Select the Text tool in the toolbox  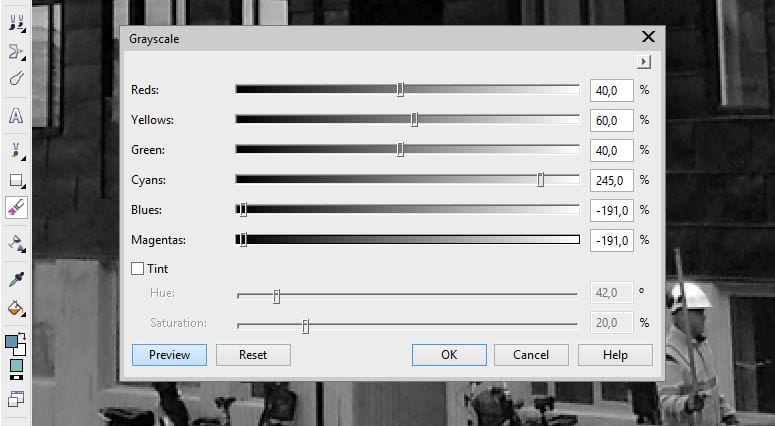[x=16, y=116]
